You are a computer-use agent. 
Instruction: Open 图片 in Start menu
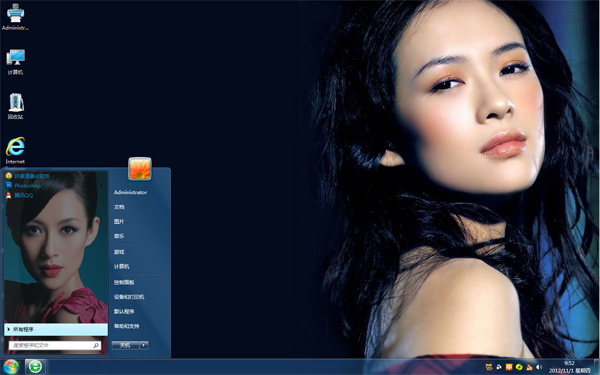119,222
